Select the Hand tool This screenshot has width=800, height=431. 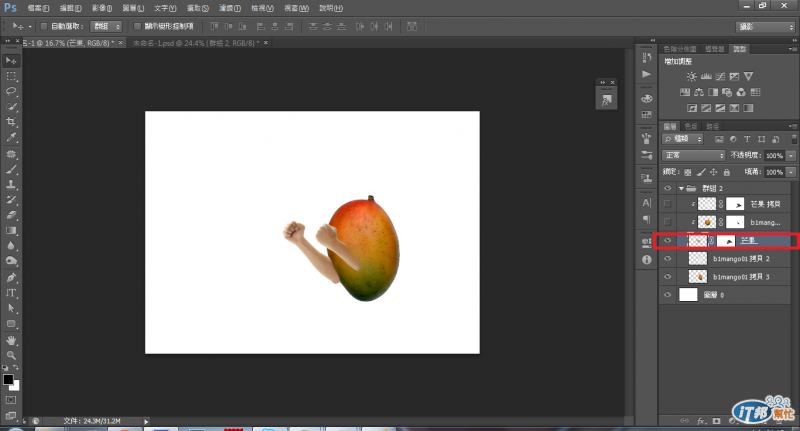point(11,340)
